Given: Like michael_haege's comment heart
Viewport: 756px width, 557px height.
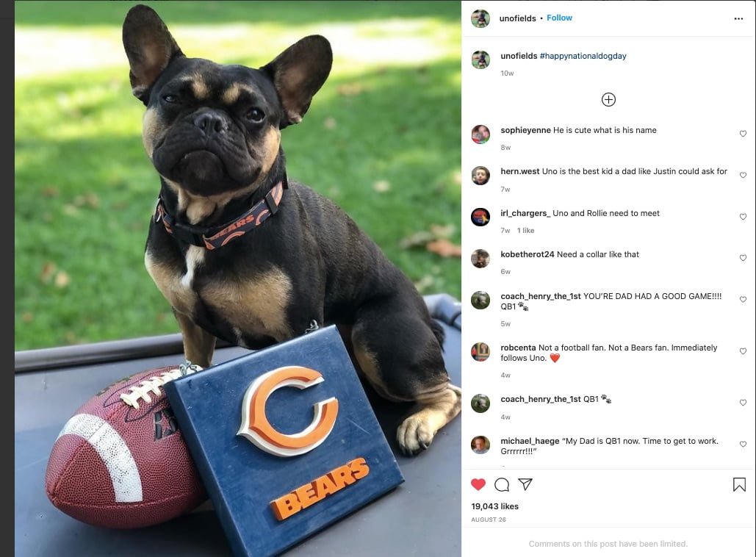Looking at the screenshot, I should pos(743,444).
